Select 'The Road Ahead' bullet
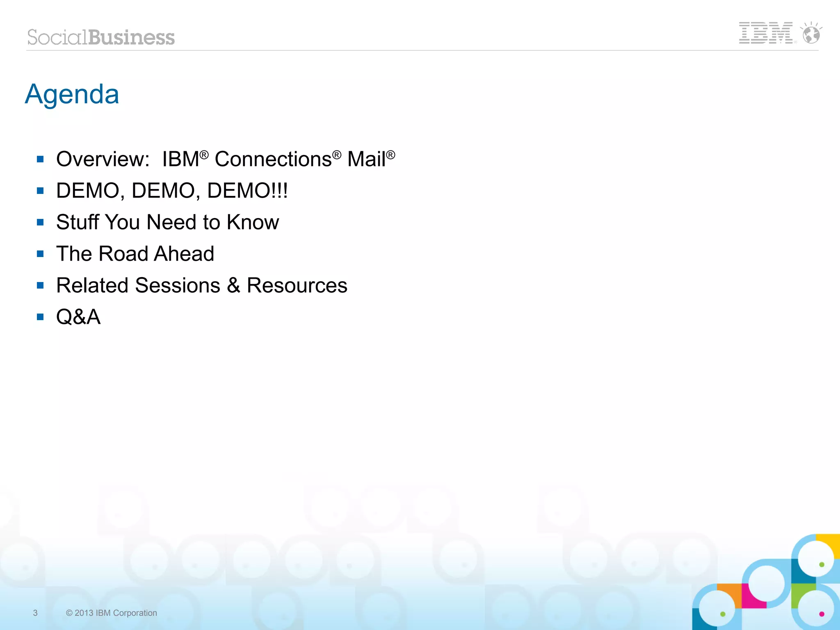Screen dimensions: 840x630 [135, 254]
